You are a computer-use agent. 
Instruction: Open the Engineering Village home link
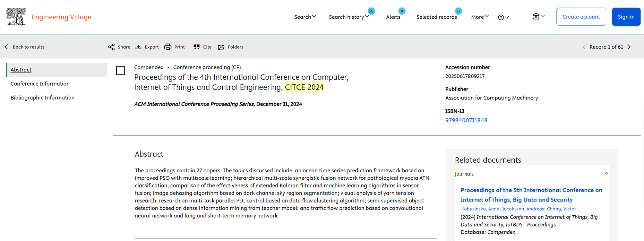click(61, 17)
